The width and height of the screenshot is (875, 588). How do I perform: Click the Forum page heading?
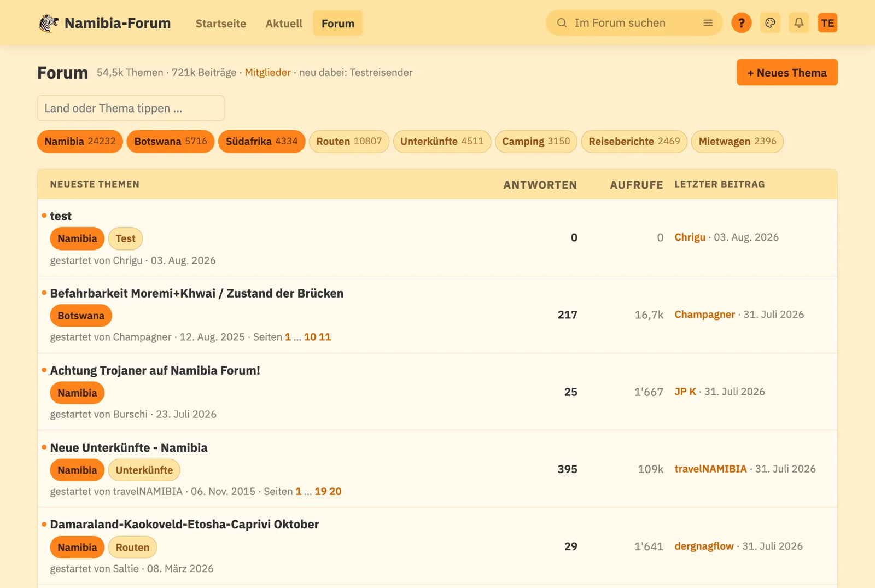[x=62, y=73]
